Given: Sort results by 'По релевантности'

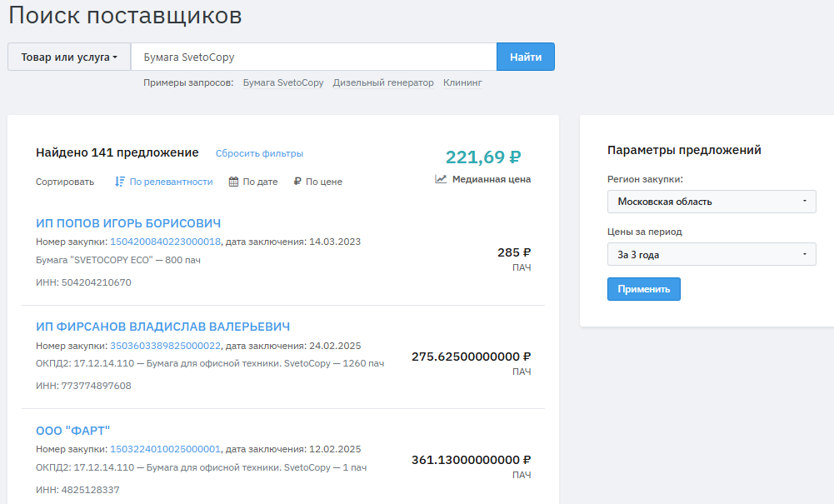Looking at the screenshot, I should tap(171, 182).
